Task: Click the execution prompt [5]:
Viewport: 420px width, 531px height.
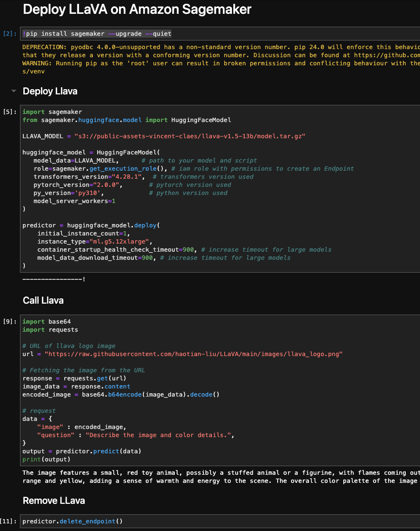Action: coord(10,112)
